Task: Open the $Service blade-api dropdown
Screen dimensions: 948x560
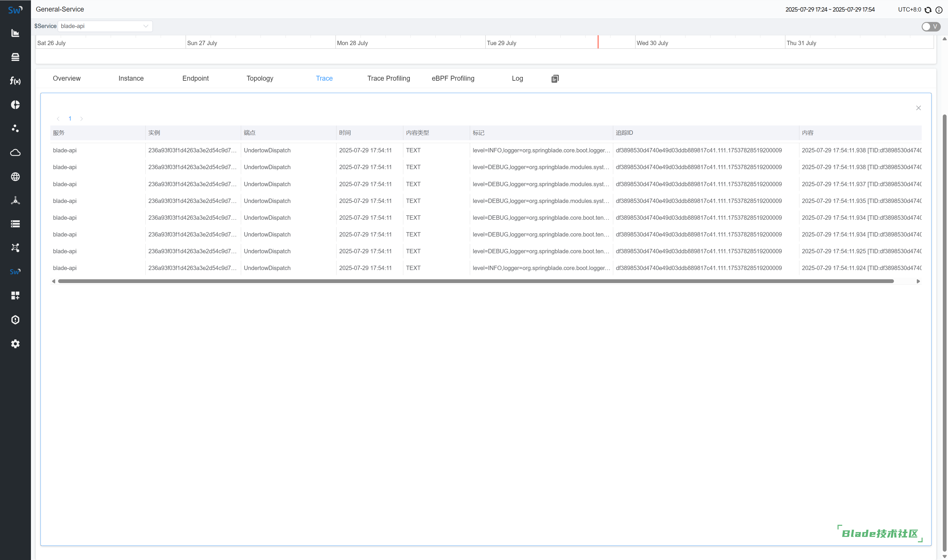Action: 105,26
